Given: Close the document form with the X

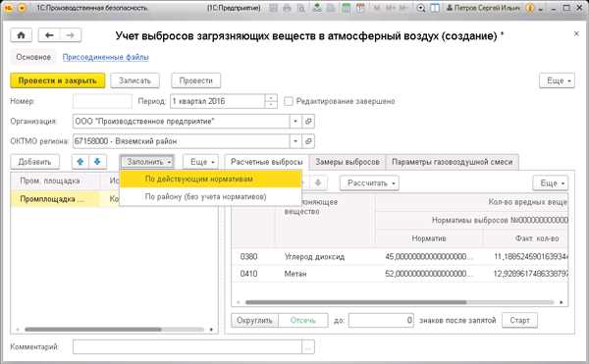Looking at the screenshot, I should (x=576, y=33).
